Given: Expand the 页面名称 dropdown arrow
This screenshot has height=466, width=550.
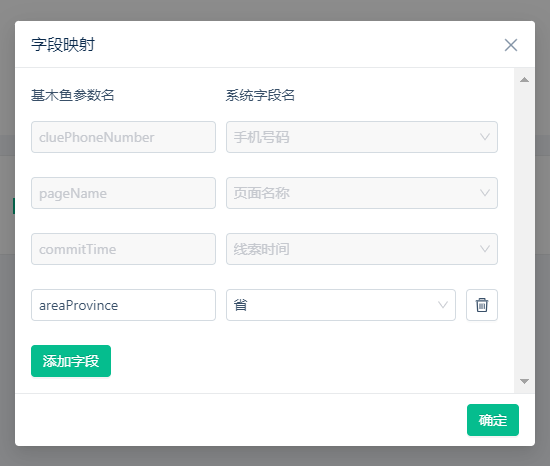Looking at the screenshot, I should point(485,193).
